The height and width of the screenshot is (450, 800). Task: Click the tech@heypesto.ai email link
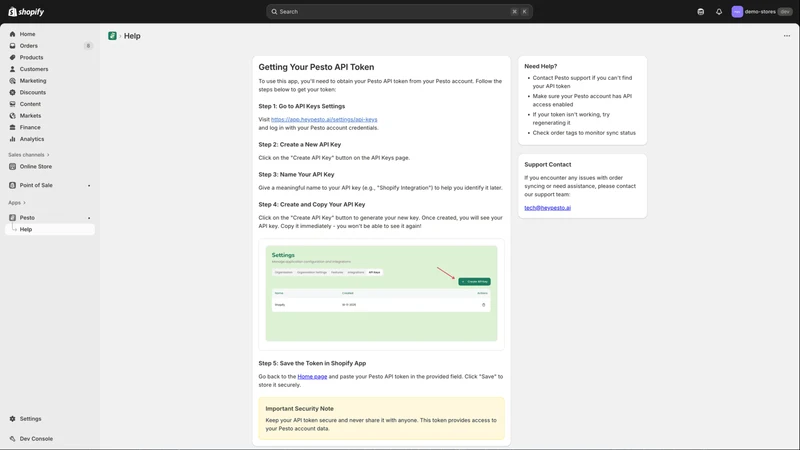(x=547, y=208)
